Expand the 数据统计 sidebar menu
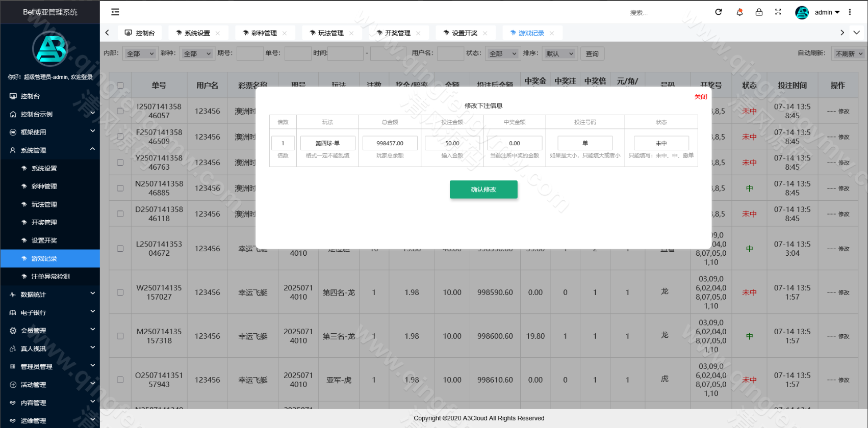Viewport: 868px width, 428px height. click(x=50, y=295)
